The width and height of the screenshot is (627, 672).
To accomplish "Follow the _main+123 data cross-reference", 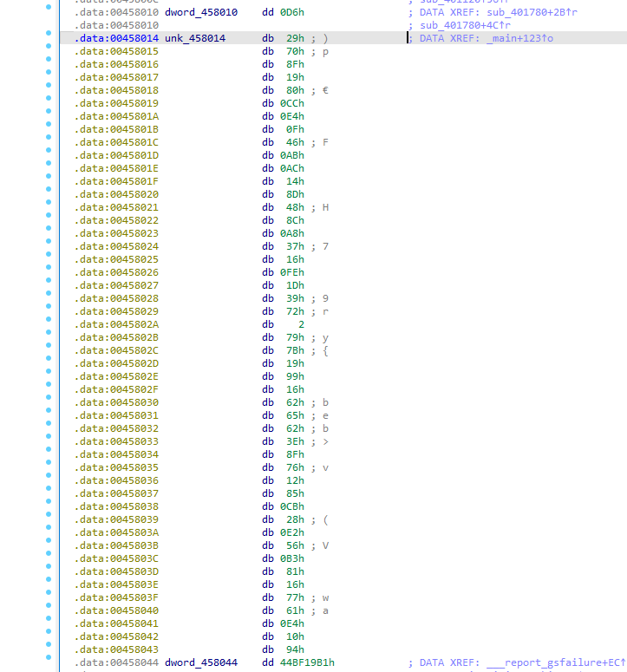I will (505, 39).
